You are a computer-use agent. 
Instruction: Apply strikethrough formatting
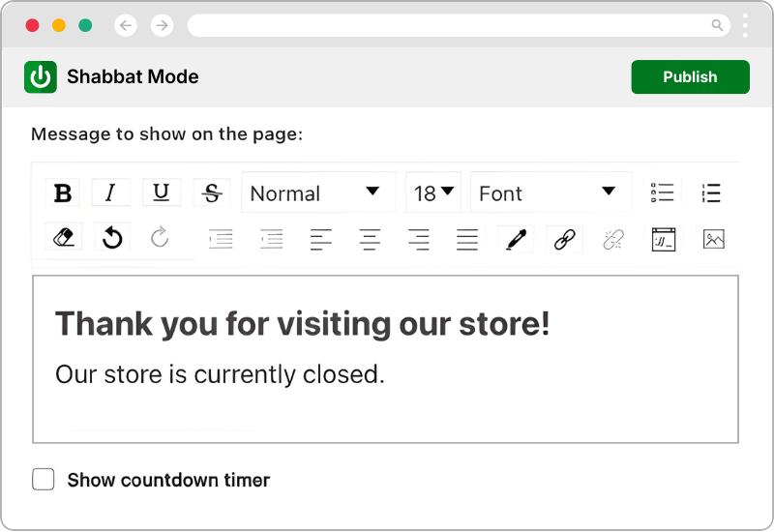pos(212,192)
